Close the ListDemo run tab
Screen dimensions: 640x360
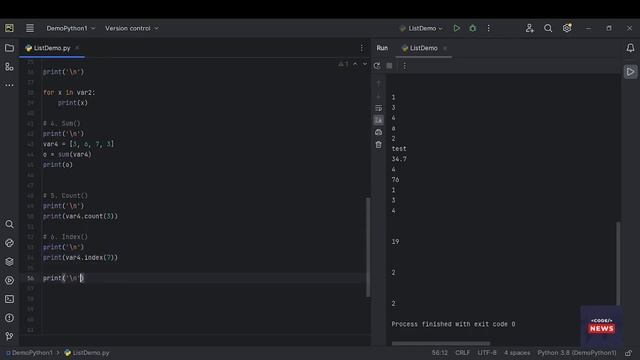pyautogui.click(x=445, y=48)
